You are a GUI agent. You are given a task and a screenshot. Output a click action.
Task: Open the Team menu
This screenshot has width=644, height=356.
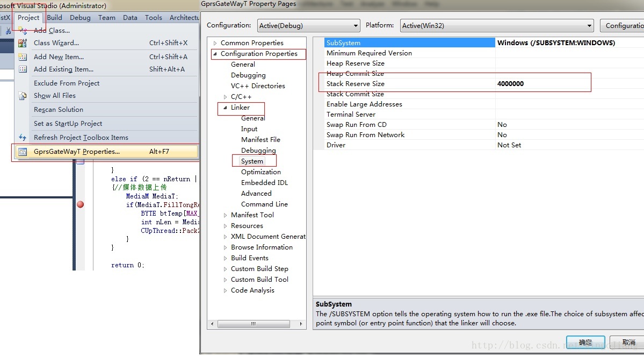107,18
